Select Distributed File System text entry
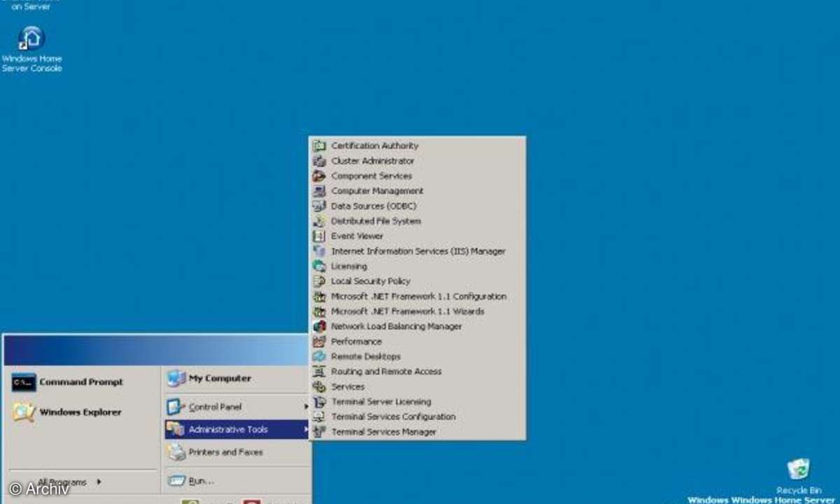 click(x=376, y=221)
